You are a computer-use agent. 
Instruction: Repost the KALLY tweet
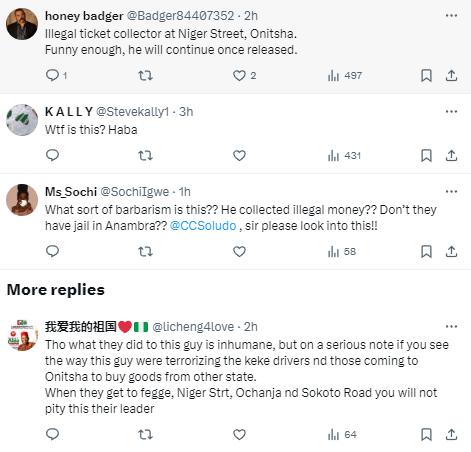click(x=145, y=156)
